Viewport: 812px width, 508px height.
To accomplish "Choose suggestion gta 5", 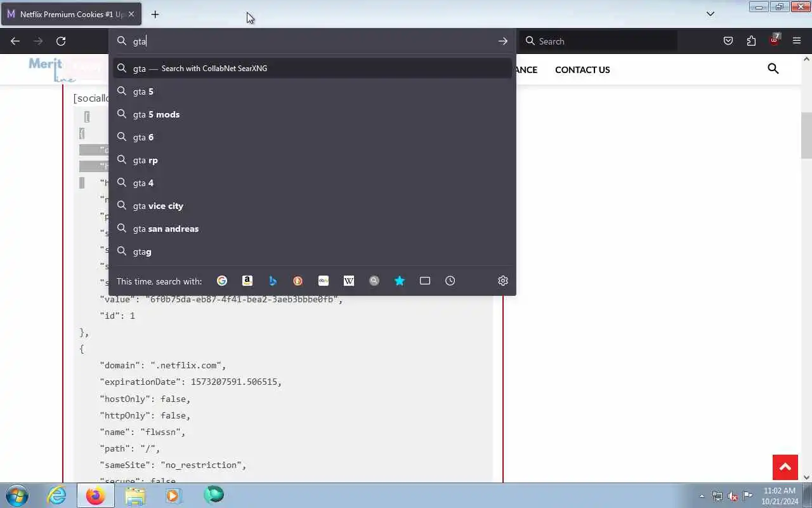I will pyautogui.click(x=313, y=91).
